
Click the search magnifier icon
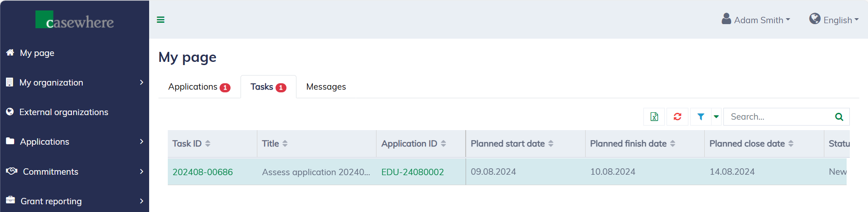coord(839,117)
